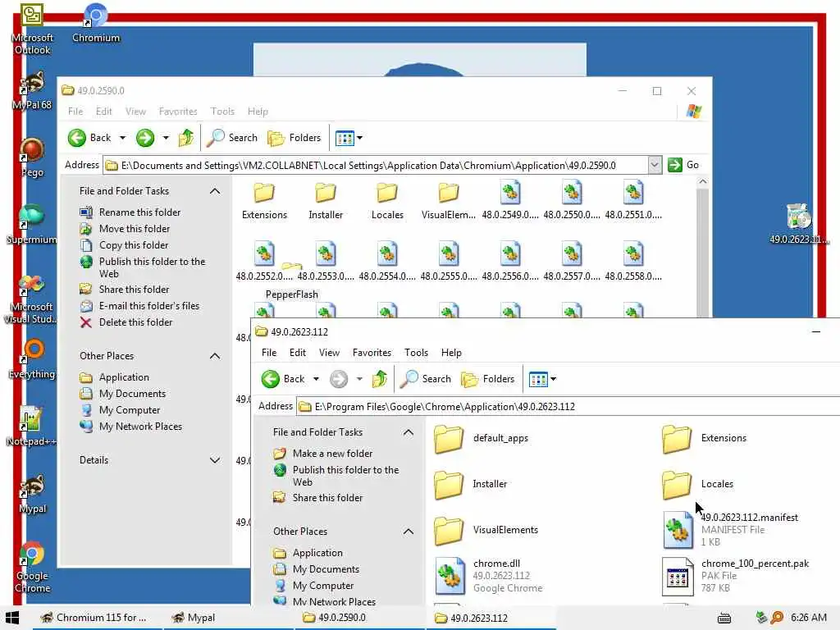This screenshot has height=630, width=840.
Task: Expand address bar dropdown in 49.0.2590.0 window
Action: point(654,165)
